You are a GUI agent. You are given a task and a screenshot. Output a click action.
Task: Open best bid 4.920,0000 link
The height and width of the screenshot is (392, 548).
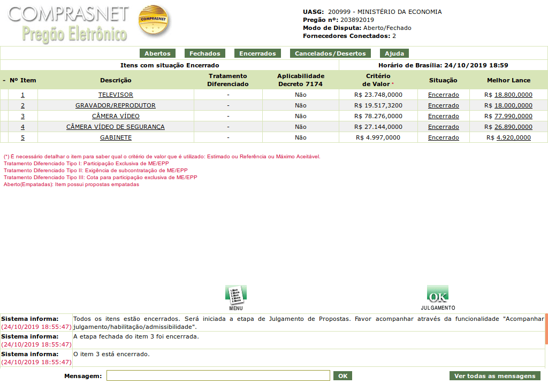click(514, 137)
